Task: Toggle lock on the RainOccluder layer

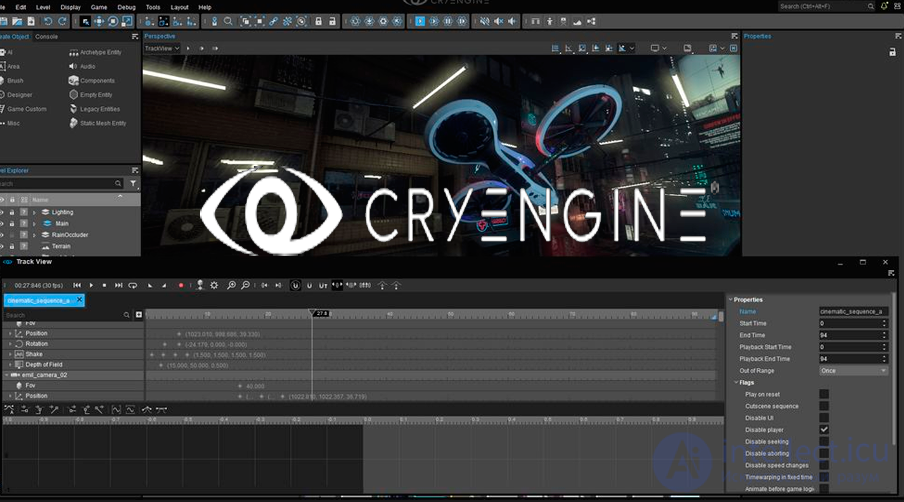Action: 12,235
